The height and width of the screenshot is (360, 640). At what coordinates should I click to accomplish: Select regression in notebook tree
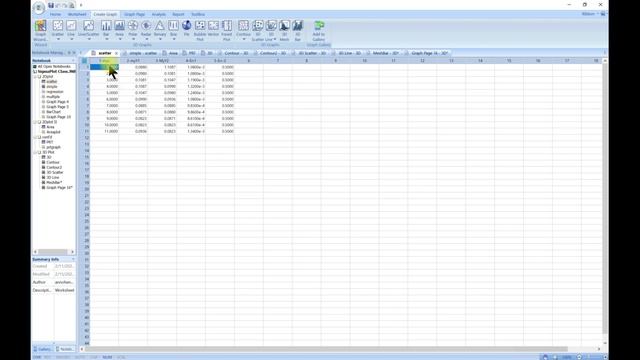pos(54,92)
